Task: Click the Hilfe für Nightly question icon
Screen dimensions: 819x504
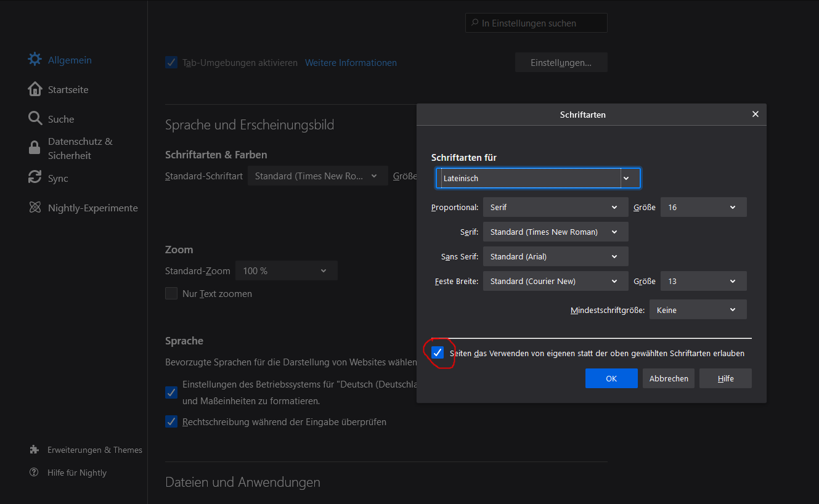Action: coord(35,473)
